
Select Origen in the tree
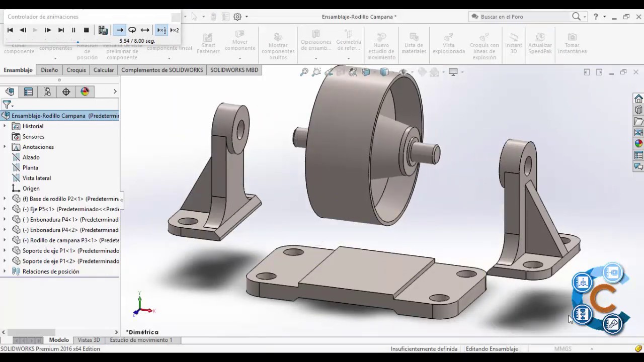[x=31, y=189]
